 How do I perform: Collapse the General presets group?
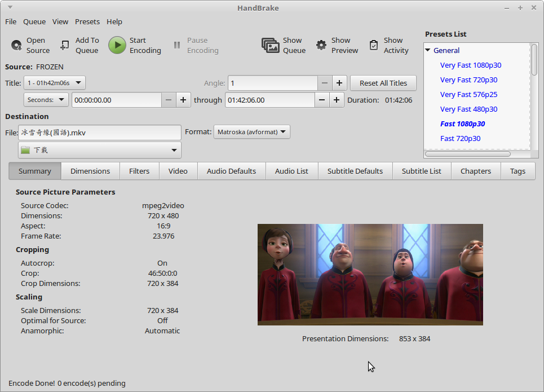click(x=428, y=50)
